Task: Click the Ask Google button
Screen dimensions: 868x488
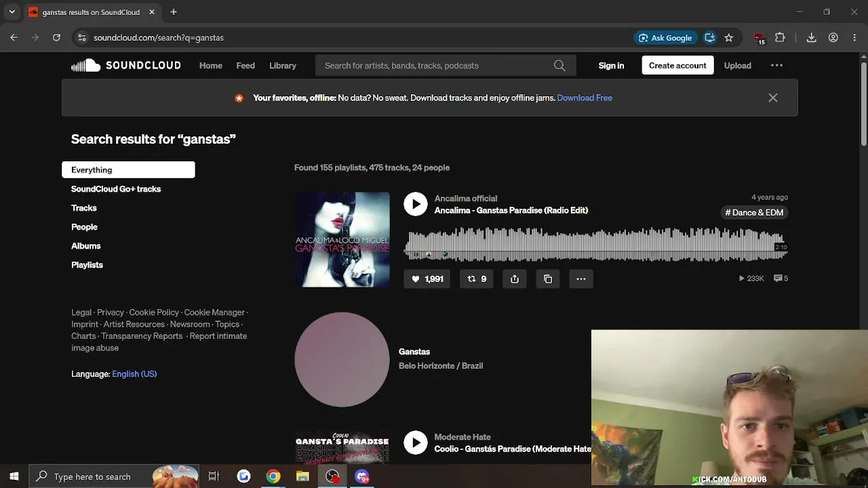Action: 665,38
